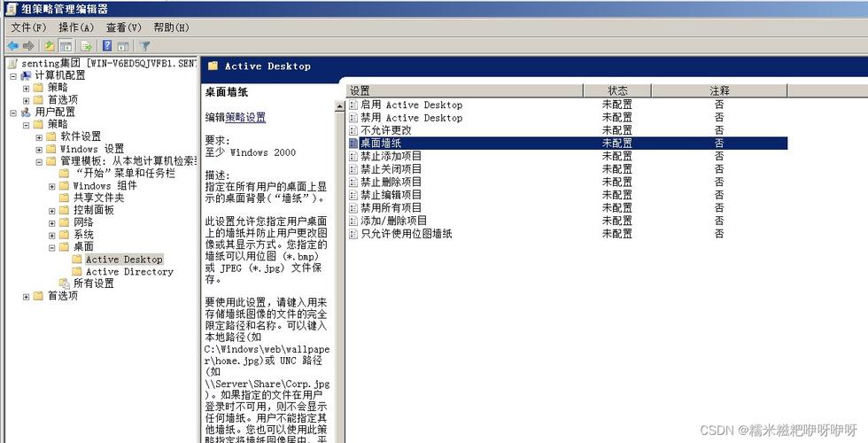
Task: Expand the 系统 tree node
Action: pyautogui.click(x=51, y=235)
